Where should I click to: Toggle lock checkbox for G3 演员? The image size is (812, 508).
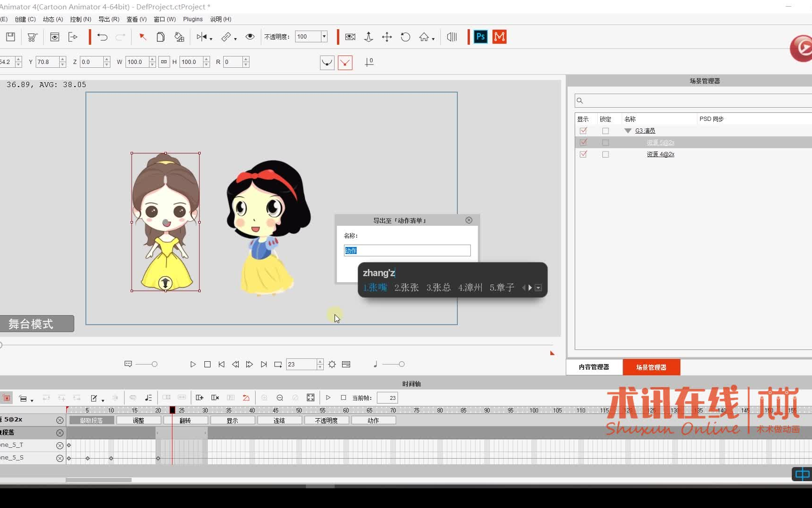click(606, 131)
